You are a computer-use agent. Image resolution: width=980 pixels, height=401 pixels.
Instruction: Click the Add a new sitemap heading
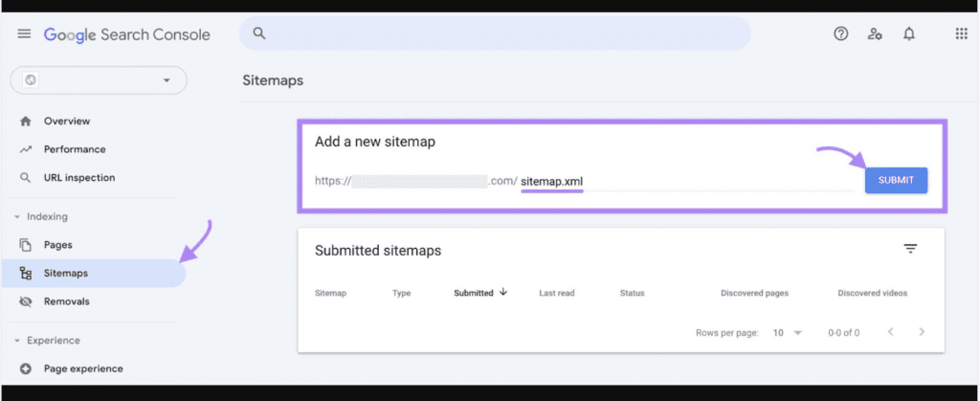coord(375,142)
